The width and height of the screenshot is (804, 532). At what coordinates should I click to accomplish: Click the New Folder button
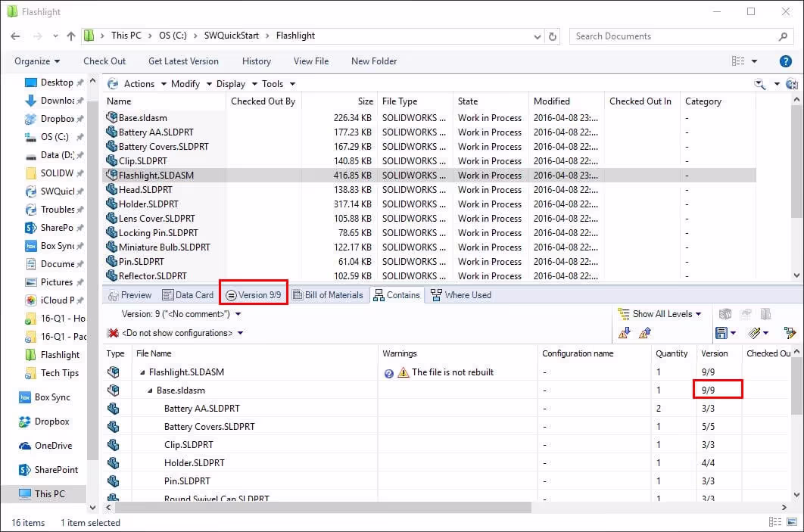(374, 61)
